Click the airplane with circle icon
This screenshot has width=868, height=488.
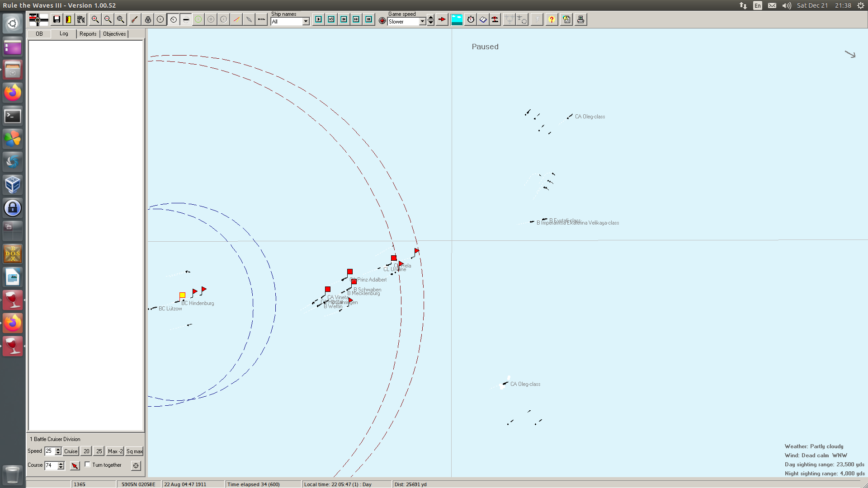click(522, 19)
